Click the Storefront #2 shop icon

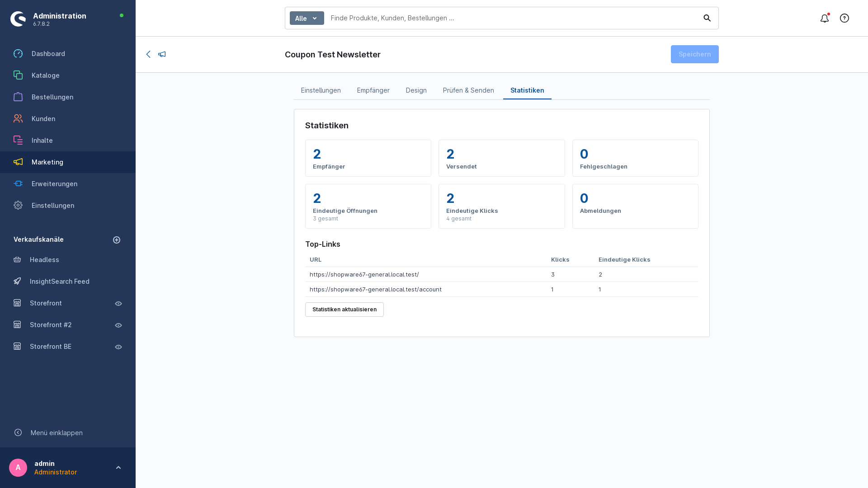point(17,325)
